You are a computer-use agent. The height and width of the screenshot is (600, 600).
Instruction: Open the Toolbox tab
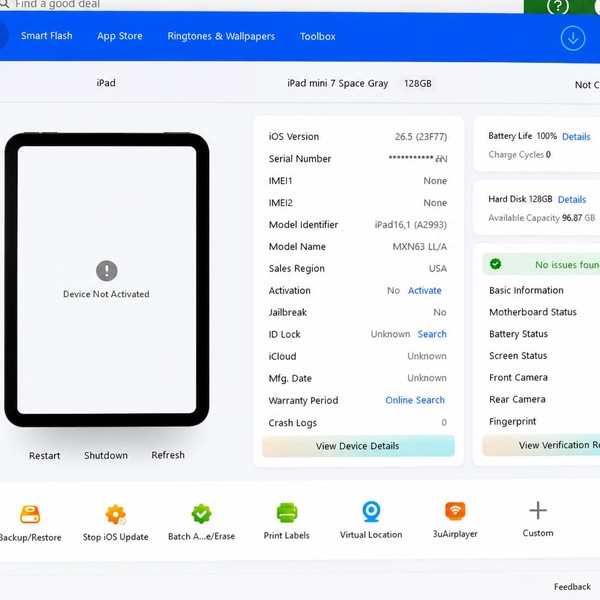tap(318, 37)
